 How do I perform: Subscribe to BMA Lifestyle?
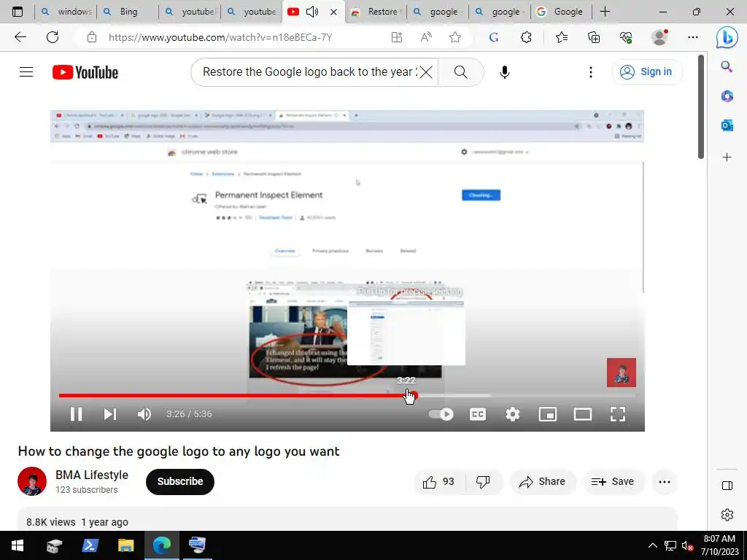pos(180,481)
